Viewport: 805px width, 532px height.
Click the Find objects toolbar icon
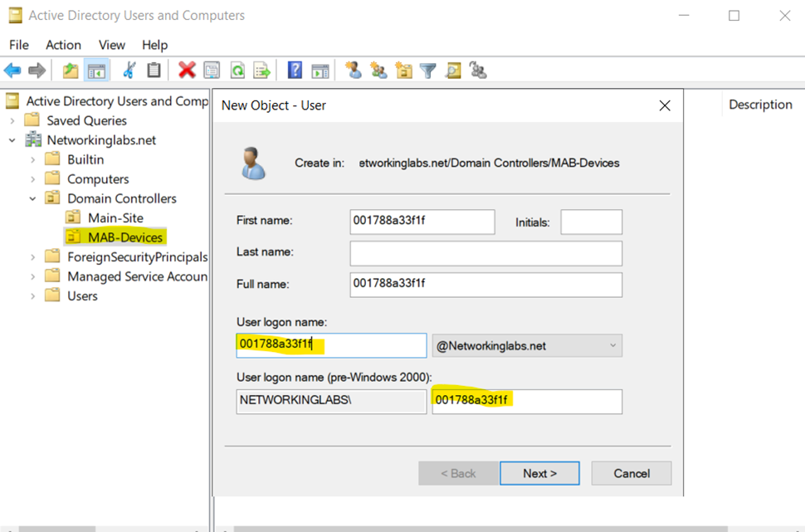pos(453,71)
